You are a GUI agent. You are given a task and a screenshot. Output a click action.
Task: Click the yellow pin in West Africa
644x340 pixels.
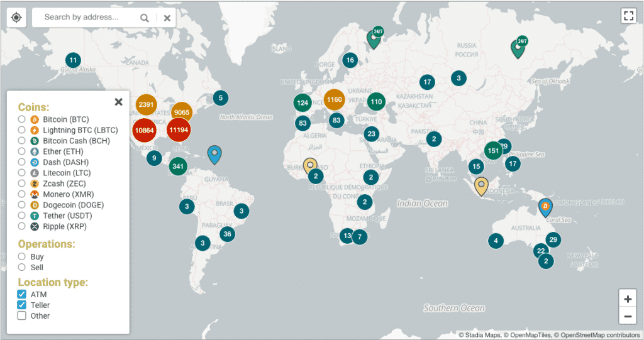(309, 165)
